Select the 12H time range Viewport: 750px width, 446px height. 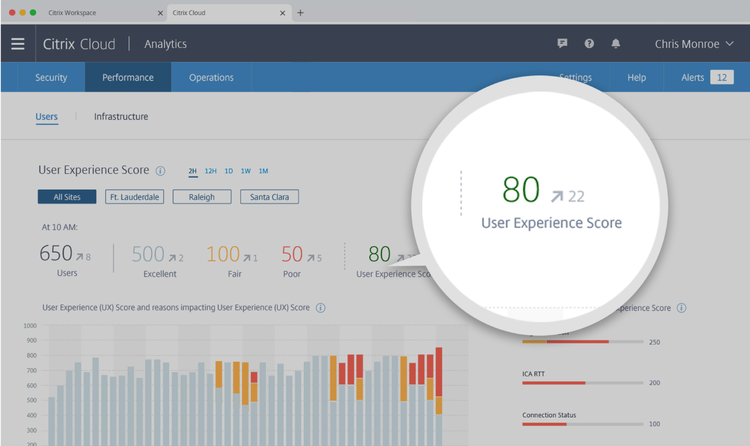tap(210, 171)
